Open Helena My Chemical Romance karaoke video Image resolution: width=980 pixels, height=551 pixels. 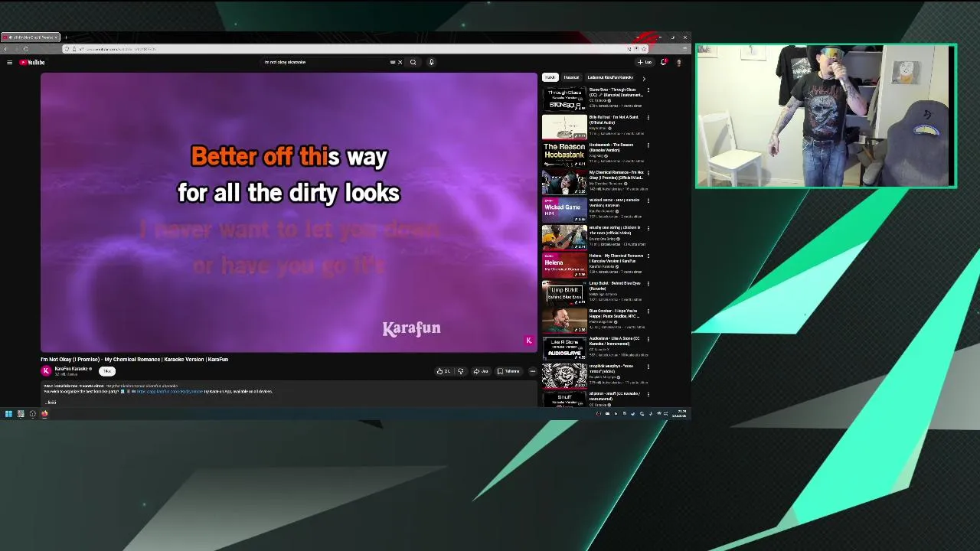click(564, 265)
